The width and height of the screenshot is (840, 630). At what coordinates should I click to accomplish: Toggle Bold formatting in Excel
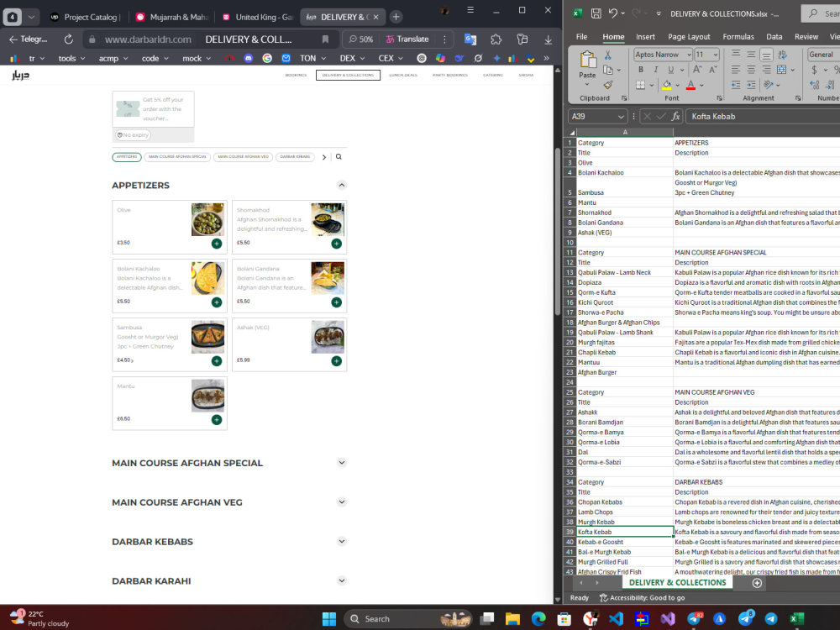tap(641, 70)
